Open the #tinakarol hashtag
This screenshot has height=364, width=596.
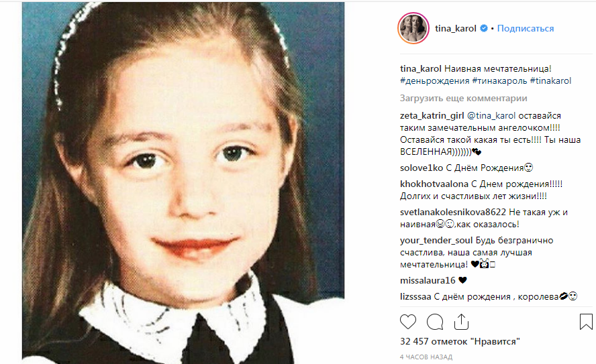tap(550, 81)
